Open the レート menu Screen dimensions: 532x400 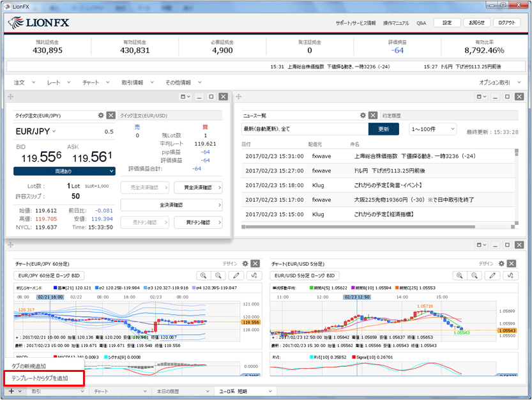(59, 82)
